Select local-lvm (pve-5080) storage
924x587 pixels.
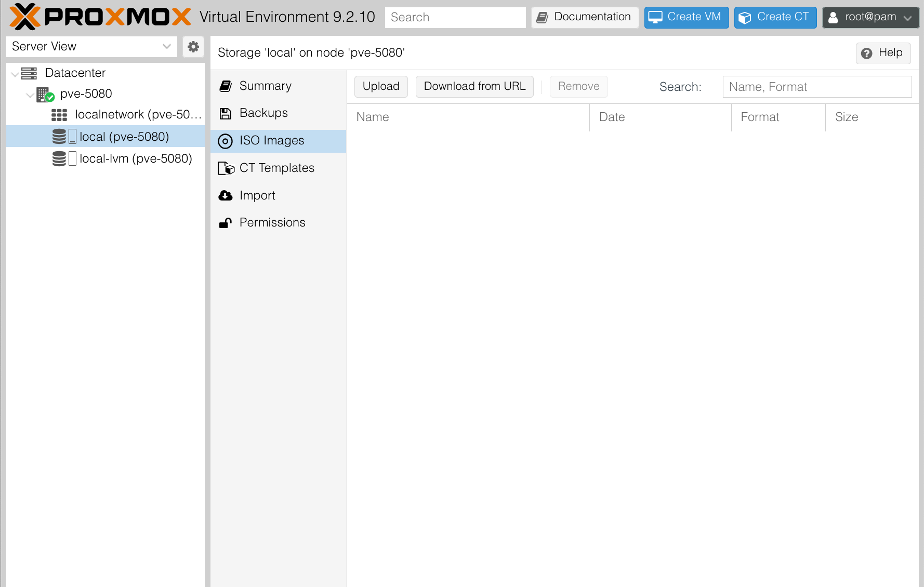(x=105, y=158)
